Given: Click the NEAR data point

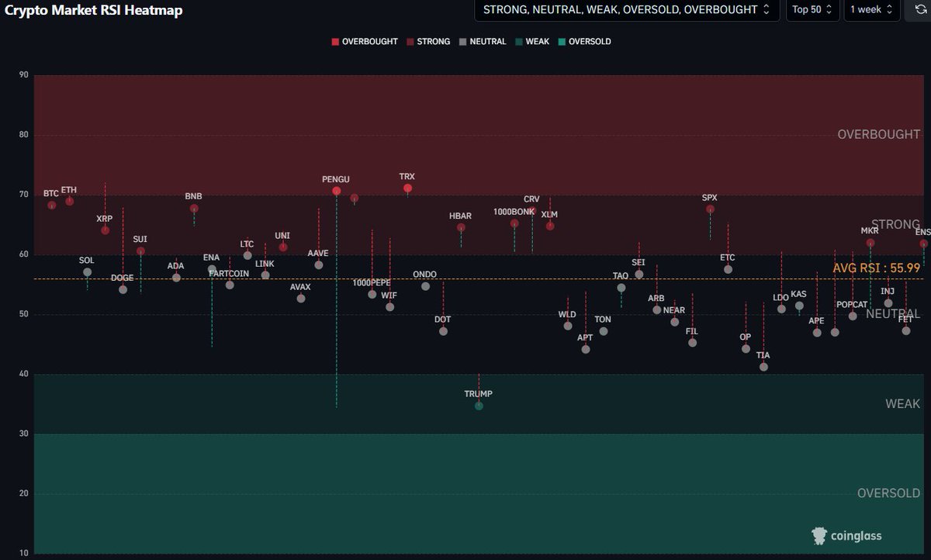Looking at the screenshot, I should [674, 322].
